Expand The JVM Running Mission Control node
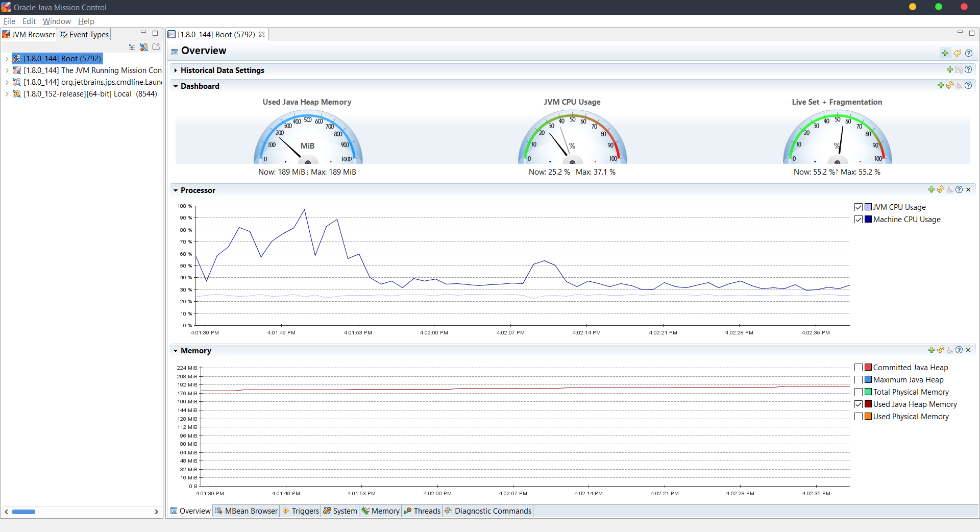The image size is (980, 532). click(x=7, y=70)
